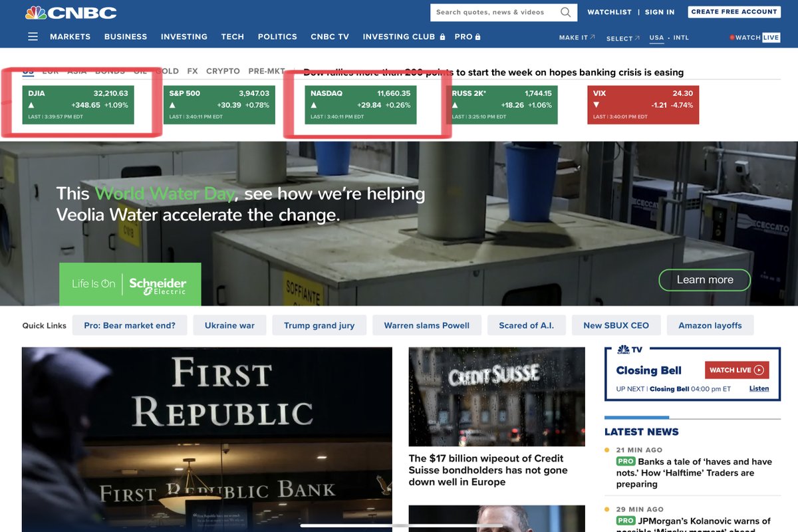Viewport: 798px width, 532px height.
Task: Click the search magnifying glass icon
Action: [565, 12]
